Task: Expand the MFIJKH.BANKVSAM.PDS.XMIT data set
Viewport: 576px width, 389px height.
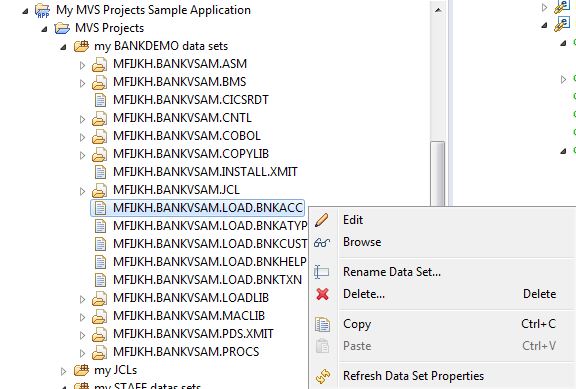Action: (82, 335)
